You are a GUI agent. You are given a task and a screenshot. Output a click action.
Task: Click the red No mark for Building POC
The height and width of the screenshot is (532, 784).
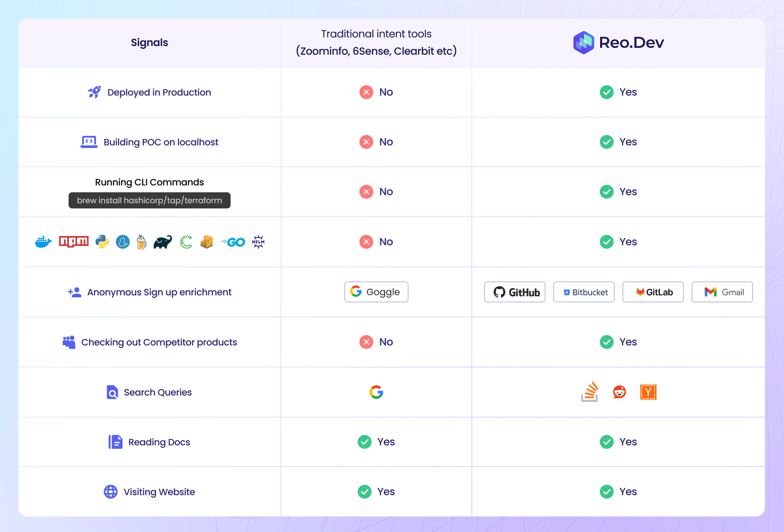coord(365,142)
